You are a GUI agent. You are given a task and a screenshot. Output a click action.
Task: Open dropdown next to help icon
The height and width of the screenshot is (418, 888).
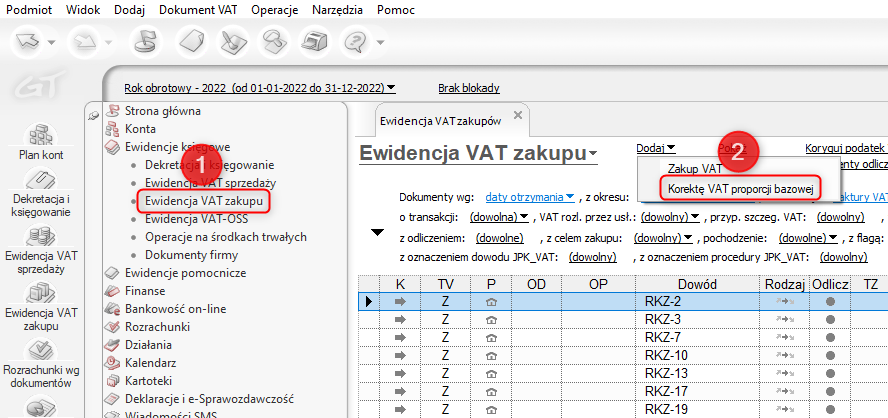click(x=379, y=42)
